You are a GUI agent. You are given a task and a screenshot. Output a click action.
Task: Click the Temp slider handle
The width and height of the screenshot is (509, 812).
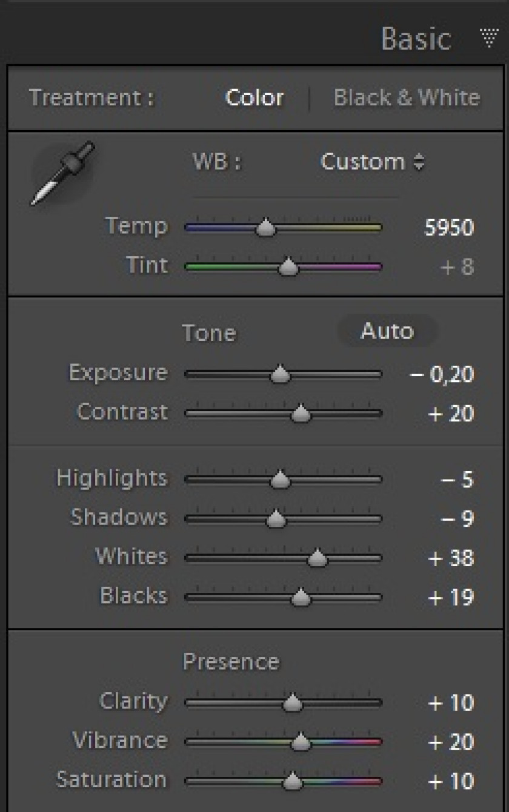265,228
